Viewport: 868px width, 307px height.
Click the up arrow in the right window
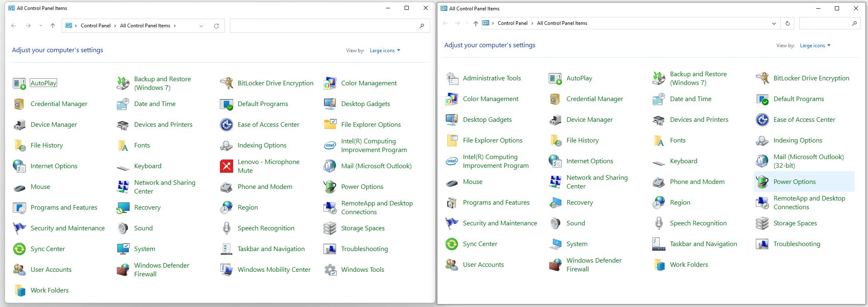475,24
